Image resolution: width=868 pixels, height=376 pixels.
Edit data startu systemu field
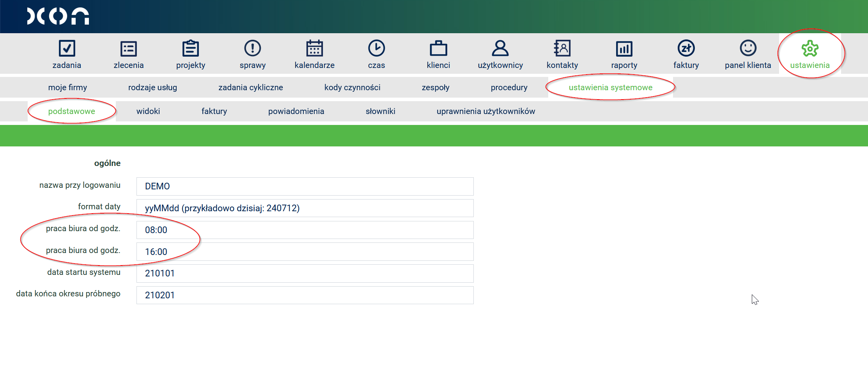pyautogui.click(x=305, y=273)
